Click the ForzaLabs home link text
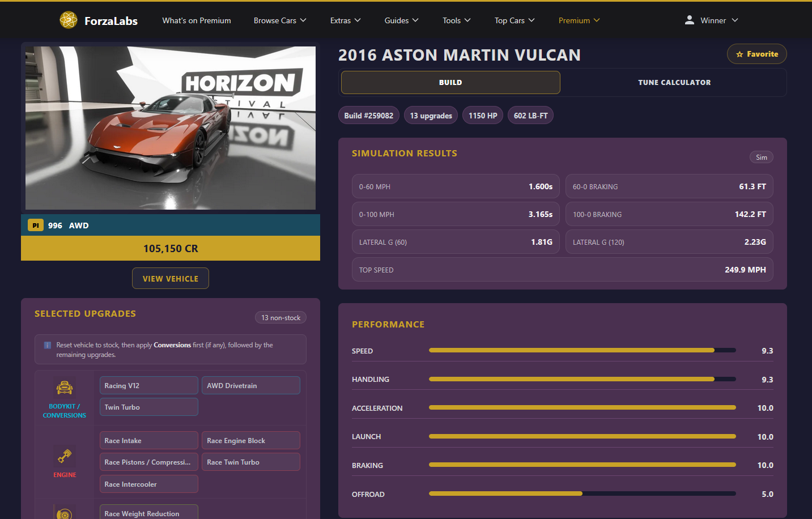Image resolution: width=812 pixels, height=519 pixels. [x=111, y=21]
